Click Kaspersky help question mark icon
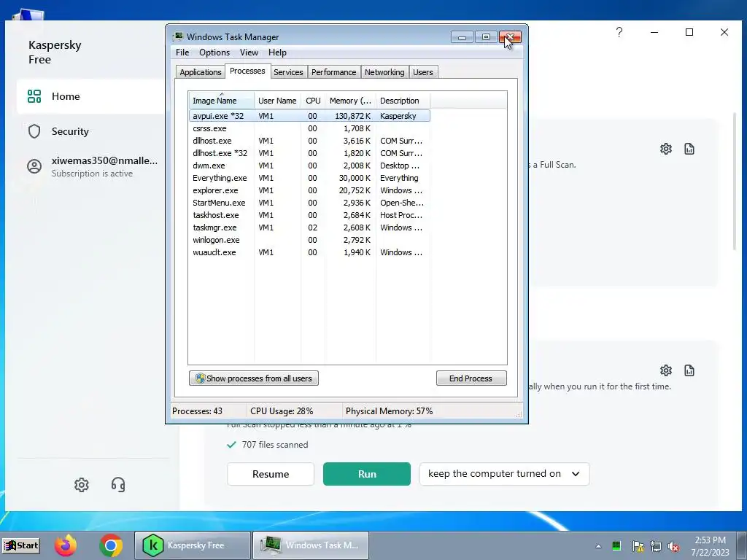 619,32
